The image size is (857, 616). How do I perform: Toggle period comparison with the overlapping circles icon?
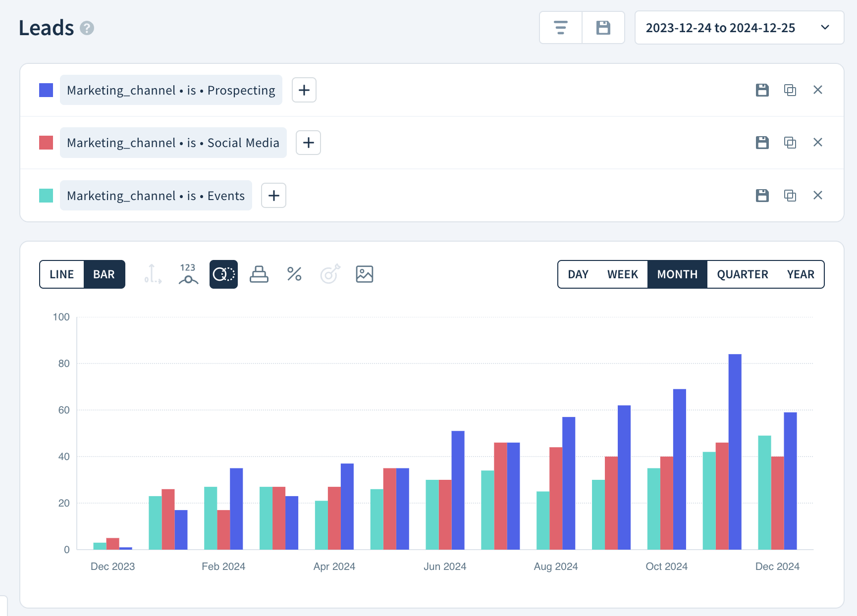[x=223, y=274]
